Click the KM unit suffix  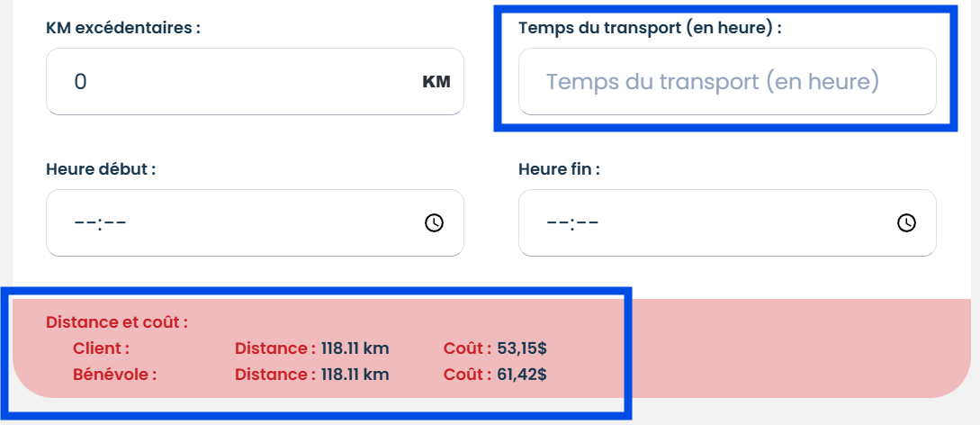point(436,82)
